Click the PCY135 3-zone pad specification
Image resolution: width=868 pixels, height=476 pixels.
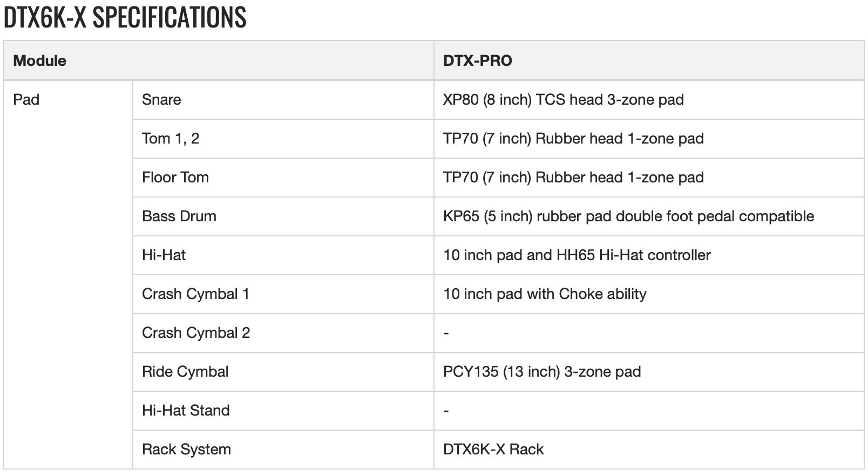(542, 372)
